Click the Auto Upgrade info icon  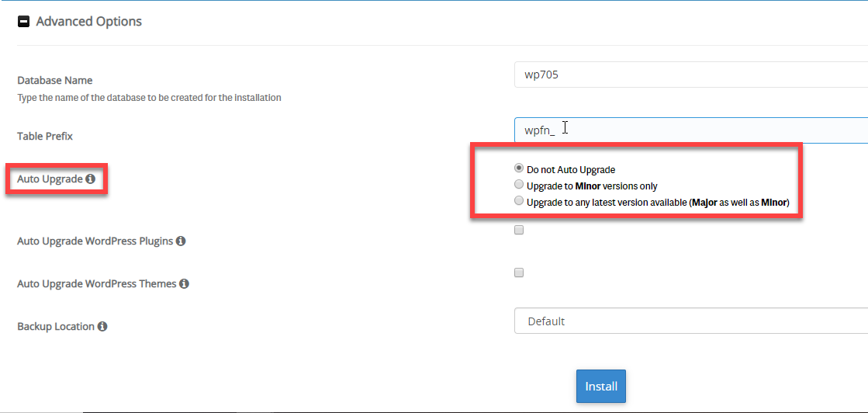pos(91,179)
